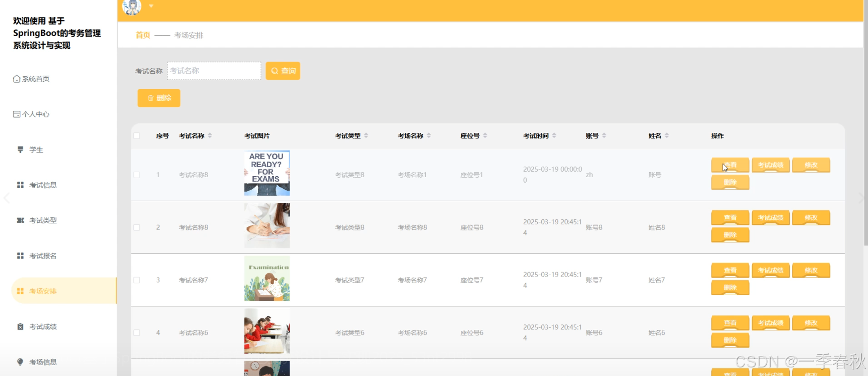The image size is (868, 376).
Task: Click 查看 button in row 2
Action: pyautogui.click(x=730, y=217)
